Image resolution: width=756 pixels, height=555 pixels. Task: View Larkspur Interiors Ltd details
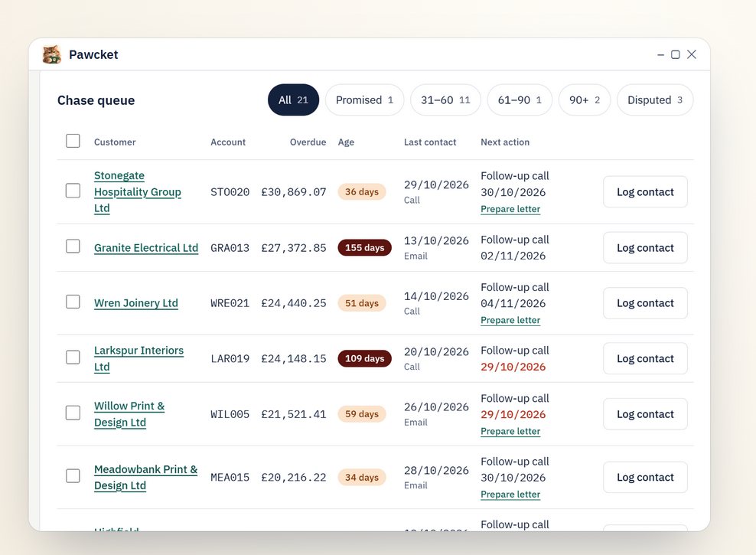pos(138,358)
